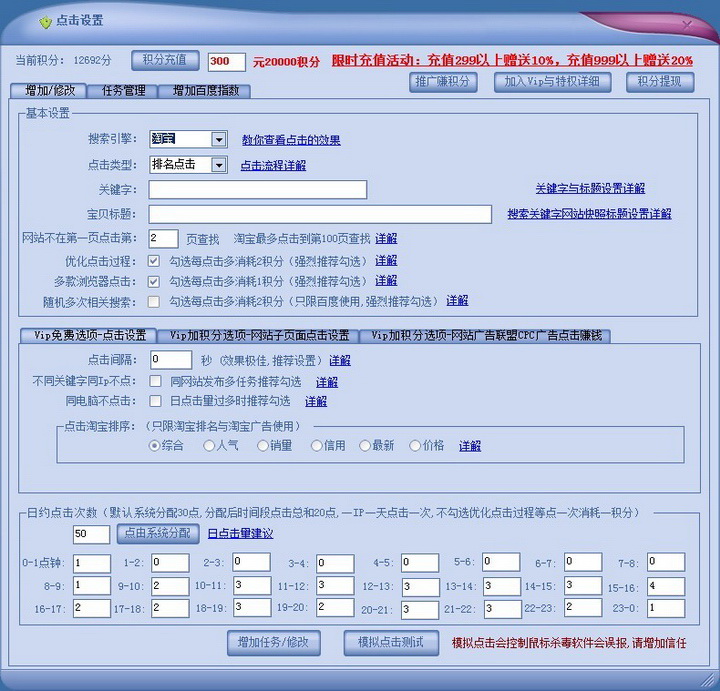The image size is (720, 691).
Task: Open 详解 link for 优化点击过程
Action: click(x=386, y=261)
